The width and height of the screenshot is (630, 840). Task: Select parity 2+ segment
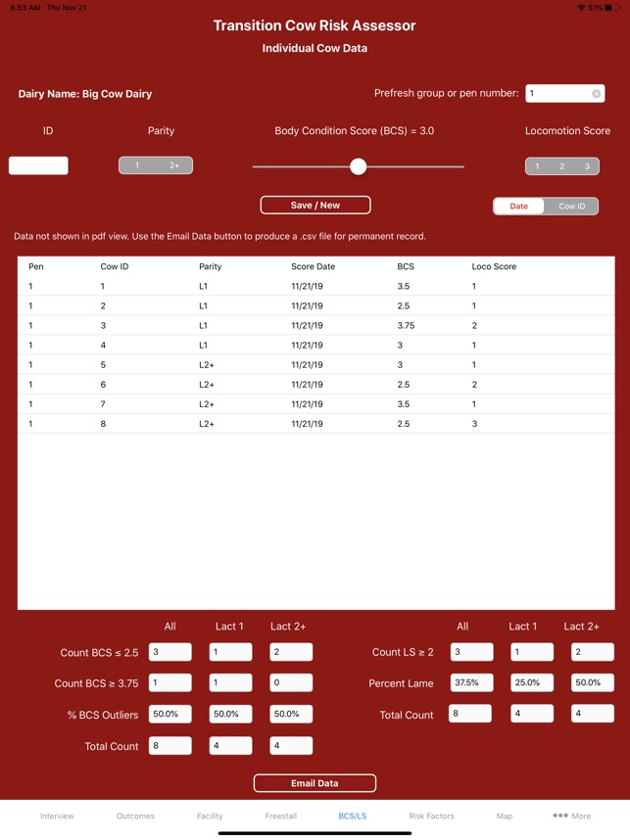[174, 165]
